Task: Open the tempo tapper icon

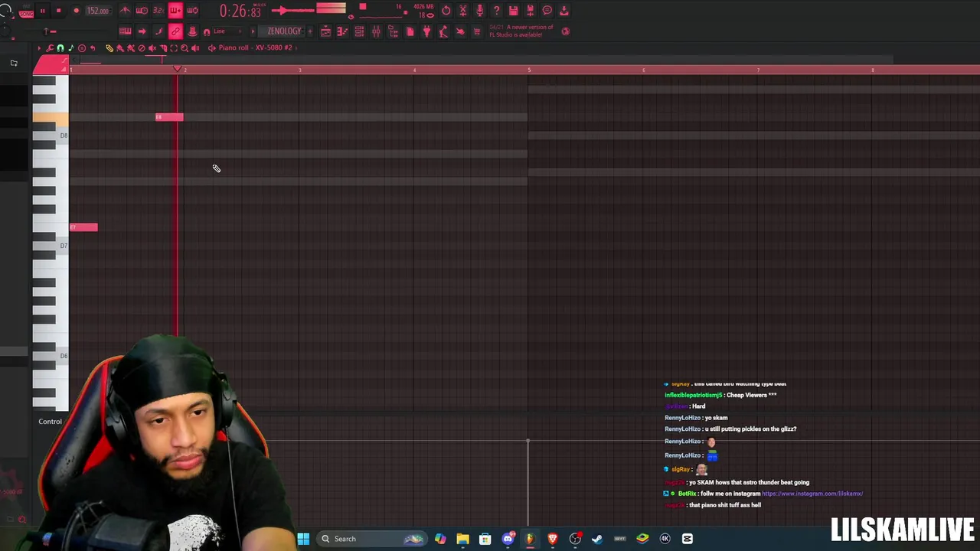Action: tap(443, 31)
